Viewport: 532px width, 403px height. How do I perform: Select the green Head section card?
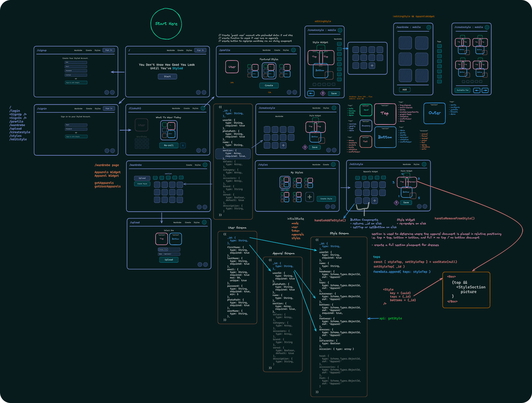tap(366, 110)
